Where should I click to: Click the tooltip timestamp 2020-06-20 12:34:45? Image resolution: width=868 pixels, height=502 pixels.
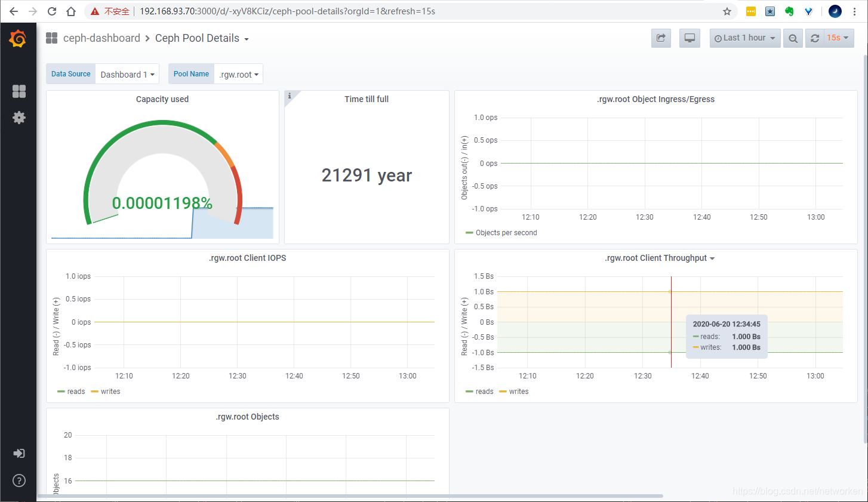(727, 324)
